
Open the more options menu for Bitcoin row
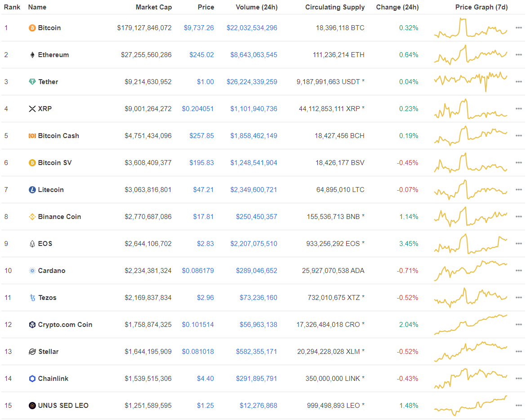pyautogui.click(x=519, y=28)
